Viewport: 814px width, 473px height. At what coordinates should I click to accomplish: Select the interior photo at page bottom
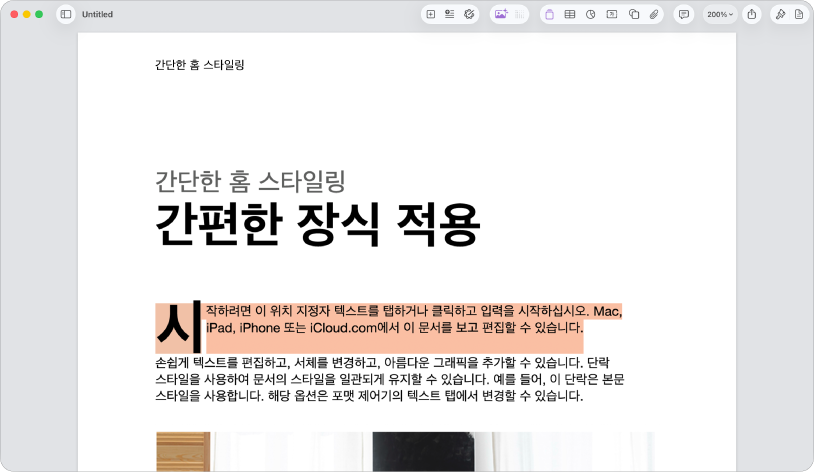[x=405, y=452]
